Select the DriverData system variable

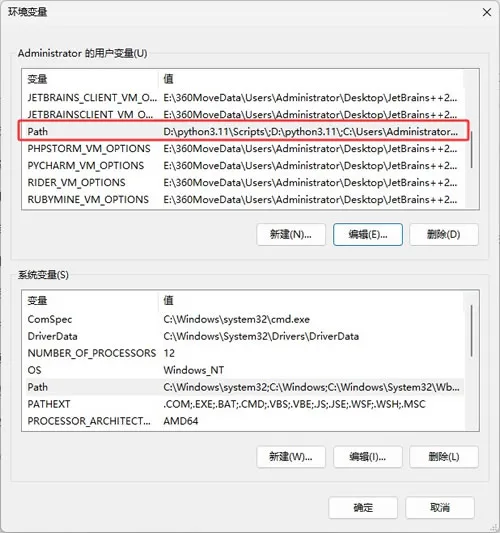pos(243,336)
